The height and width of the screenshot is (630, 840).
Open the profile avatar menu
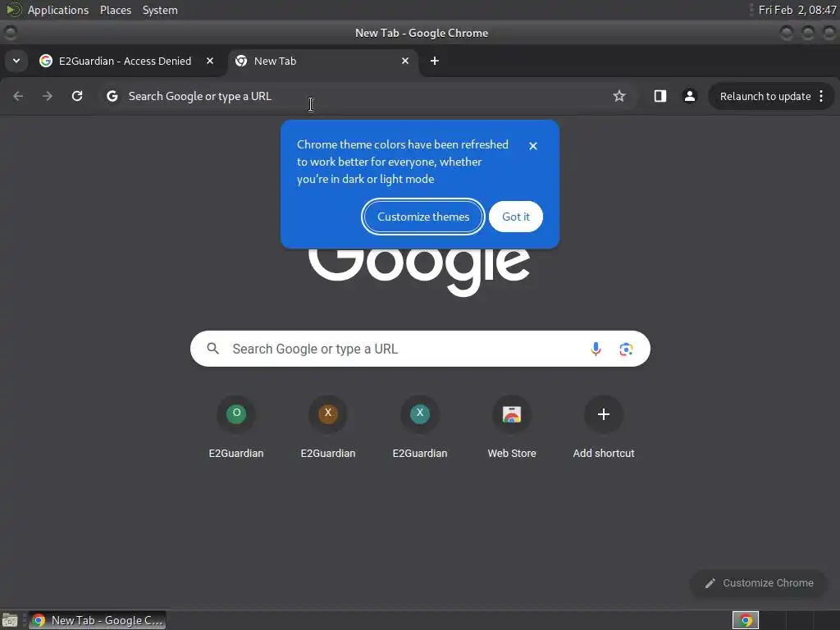[689, 97]
